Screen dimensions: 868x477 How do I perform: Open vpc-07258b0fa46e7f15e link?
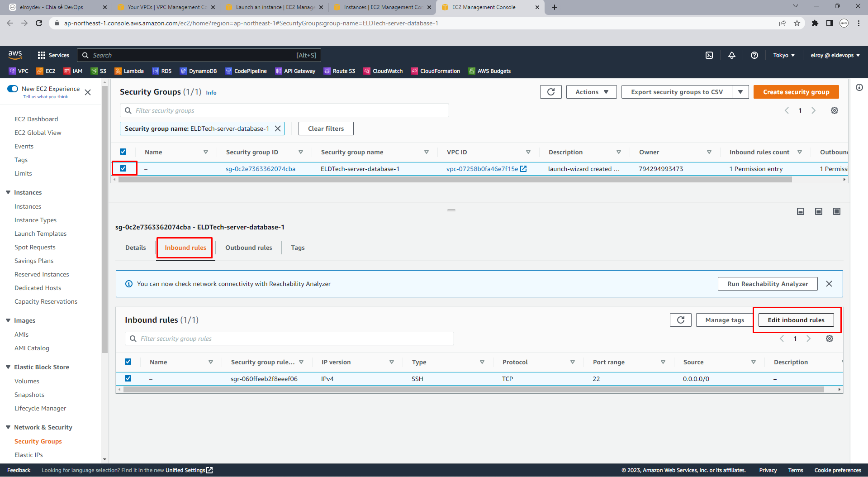[x=486, y=169]
